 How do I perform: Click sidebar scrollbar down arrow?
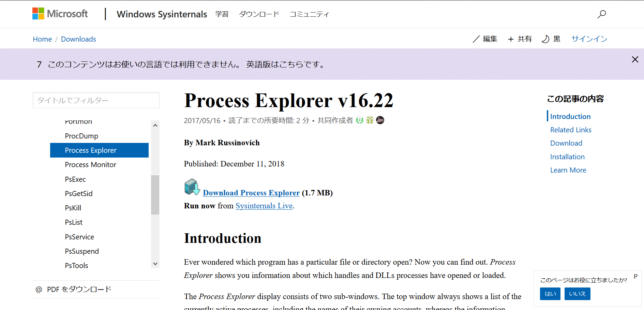(x=155, y=264)
